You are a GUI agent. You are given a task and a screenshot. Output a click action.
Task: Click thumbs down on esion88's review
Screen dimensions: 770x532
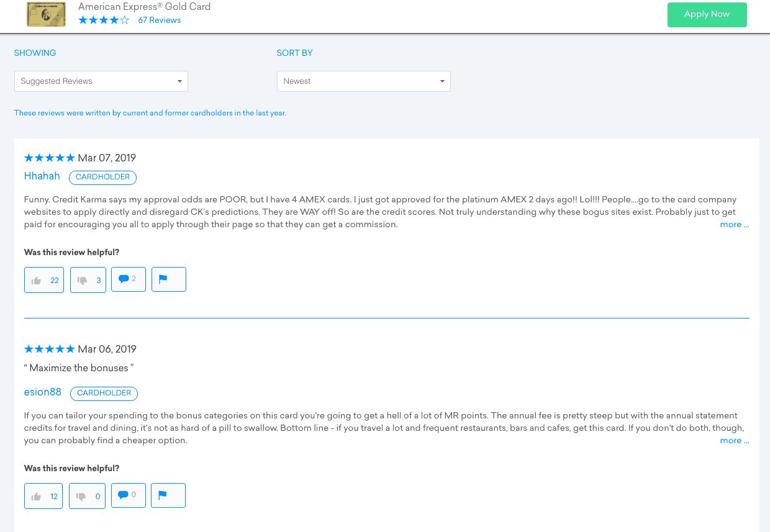click(87, 496)
